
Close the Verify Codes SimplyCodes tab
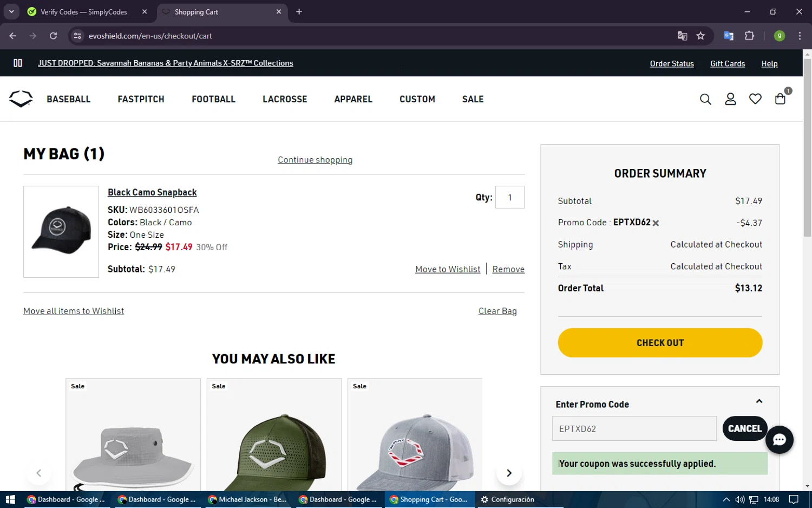pyautogui.click(x=145, y=11)
